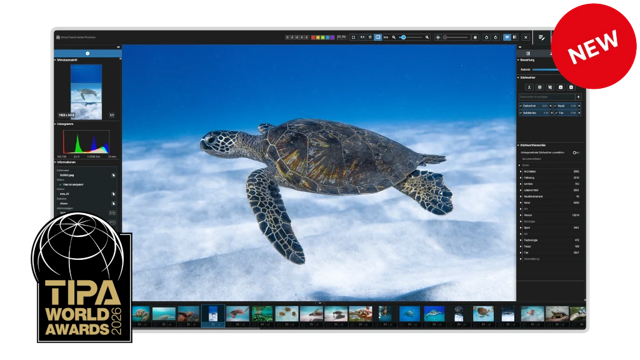Collapse the Miniaturansicht section
640x360 pixels.
pos(56,60)
